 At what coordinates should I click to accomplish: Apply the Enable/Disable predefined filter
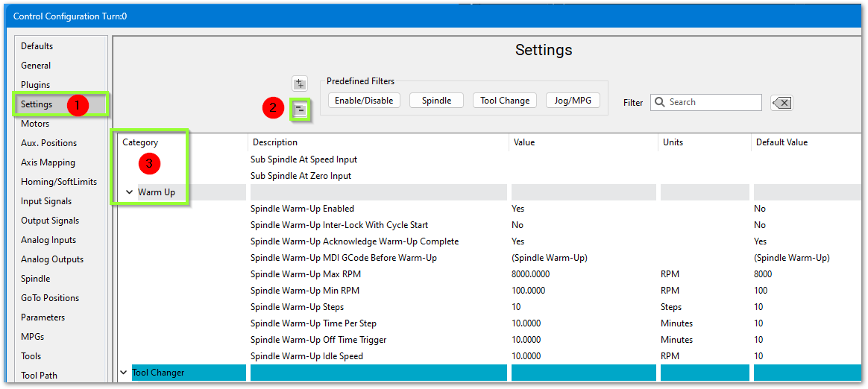(x=364, y=101)
